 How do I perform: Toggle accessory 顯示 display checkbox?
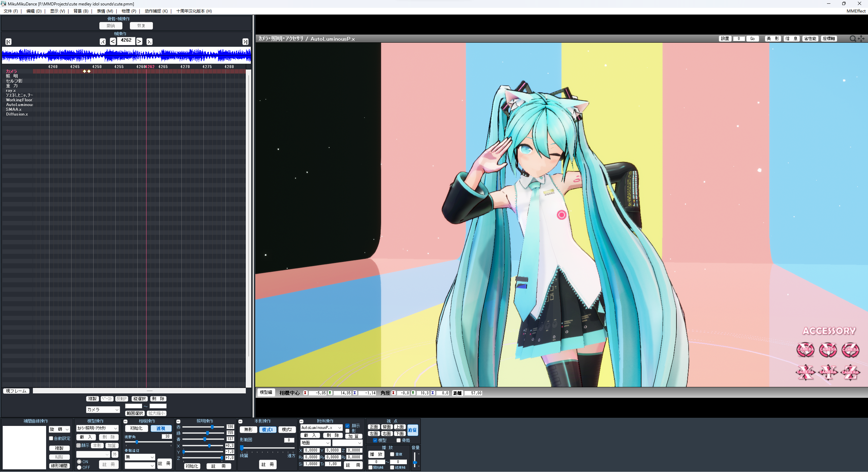(348, 426)
